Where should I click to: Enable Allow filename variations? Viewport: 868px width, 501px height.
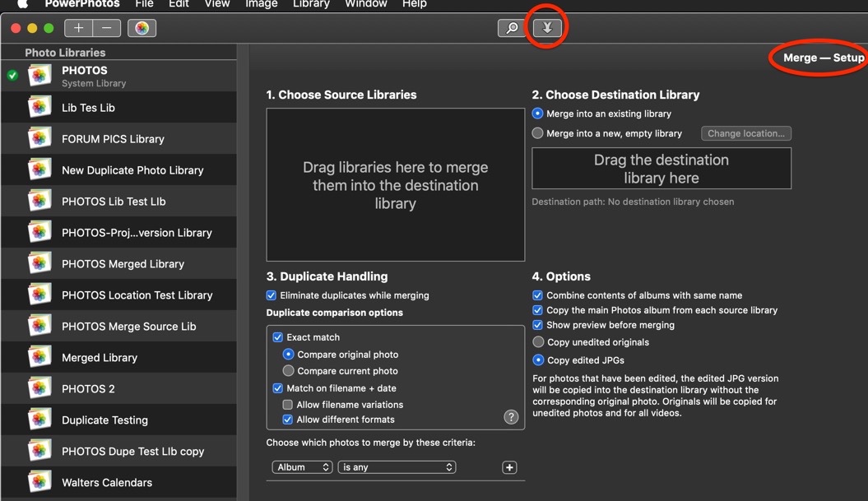tap(288, 405)
